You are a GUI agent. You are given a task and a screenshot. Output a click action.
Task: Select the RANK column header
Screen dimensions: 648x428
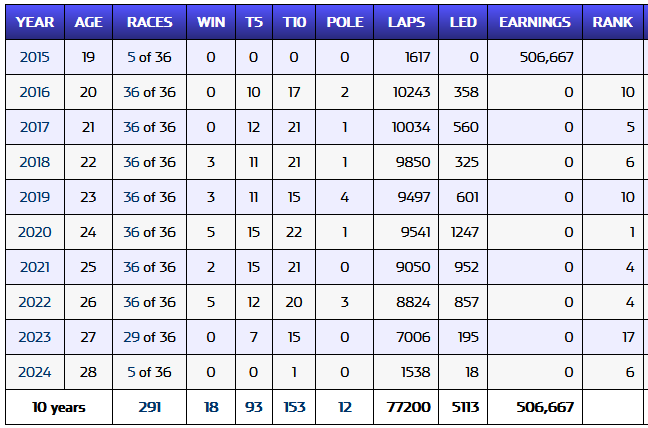[x=611, y=21]
